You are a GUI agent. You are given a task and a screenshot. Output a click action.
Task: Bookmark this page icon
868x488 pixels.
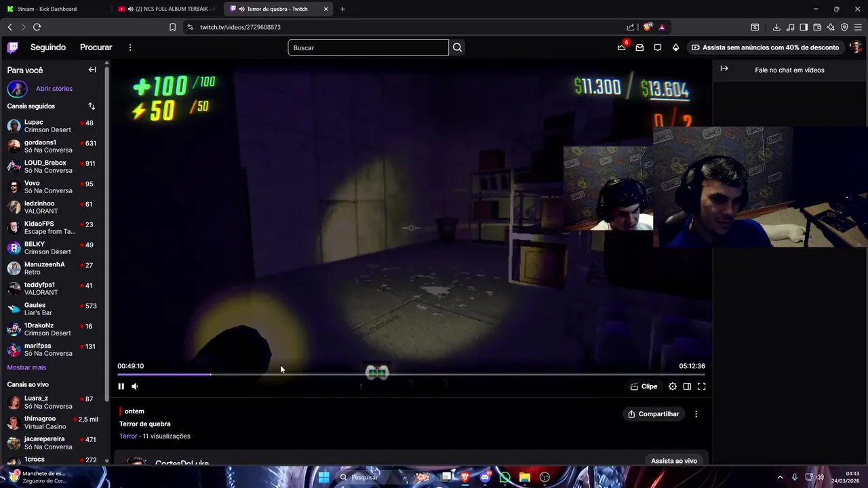172,27
